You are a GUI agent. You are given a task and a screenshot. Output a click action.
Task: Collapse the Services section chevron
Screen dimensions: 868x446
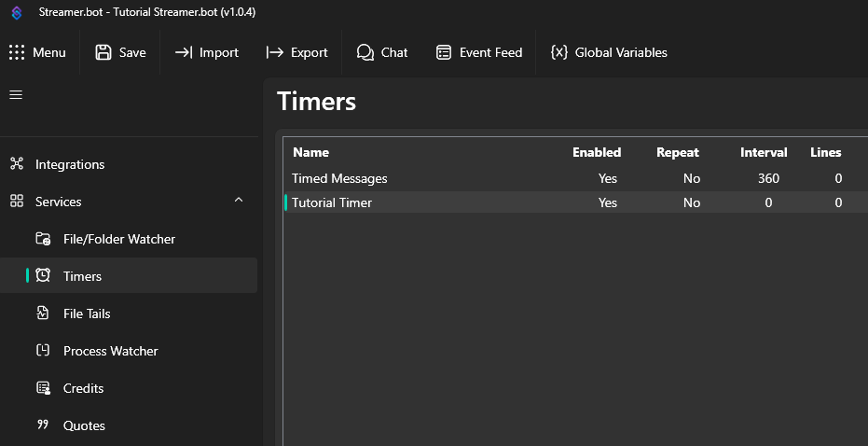pyautogui.click(x=239, y=200)
